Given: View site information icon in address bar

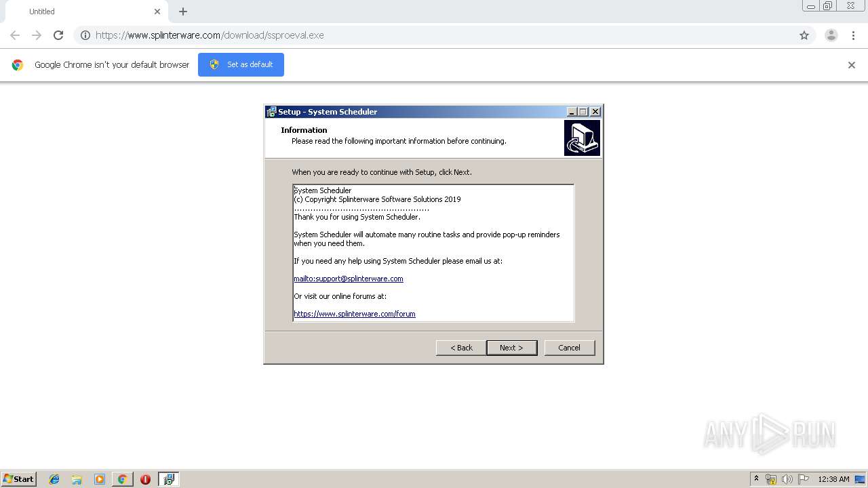Looking at the screenshot, I should pyautogui.click(x=85, y=35).
